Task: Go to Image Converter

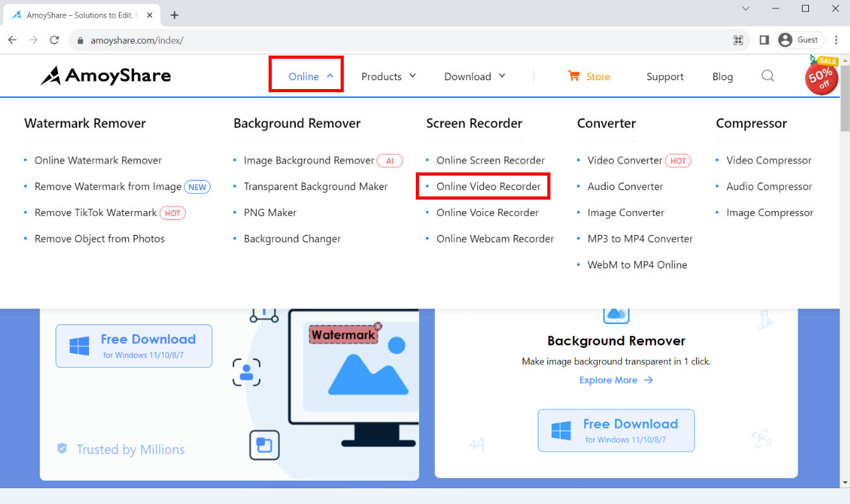Action: coord(626,213)
